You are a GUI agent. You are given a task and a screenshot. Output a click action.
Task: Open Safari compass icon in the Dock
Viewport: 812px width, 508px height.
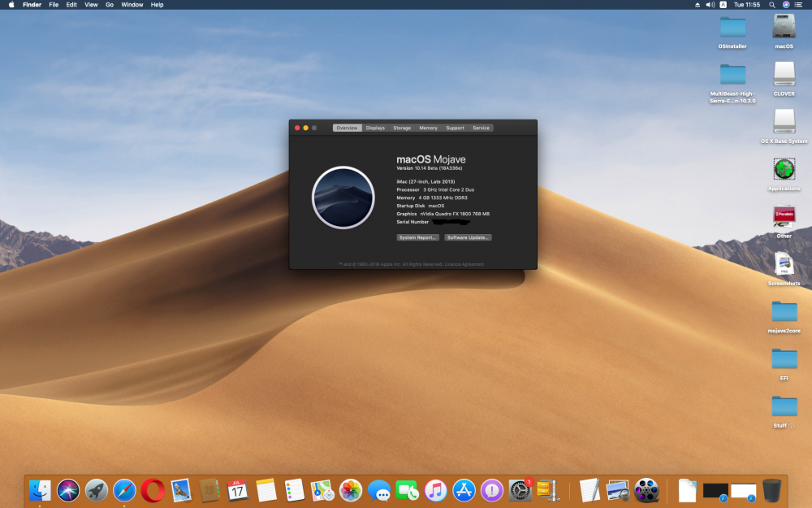click(124, 490)
